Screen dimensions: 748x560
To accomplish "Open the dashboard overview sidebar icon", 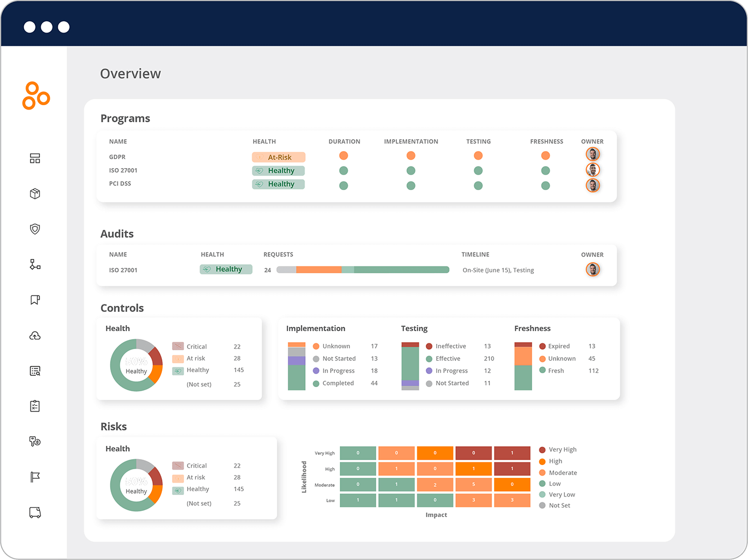I will [34, 158].
